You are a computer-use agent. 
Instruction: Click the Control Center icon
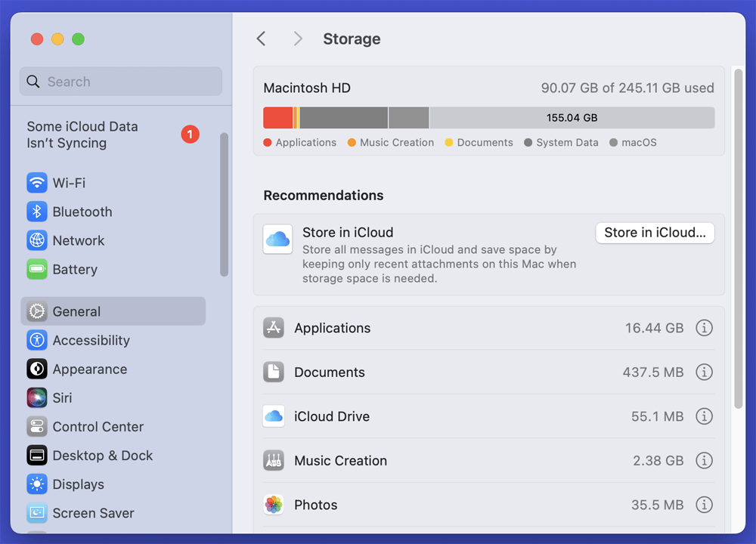(36, 426)
